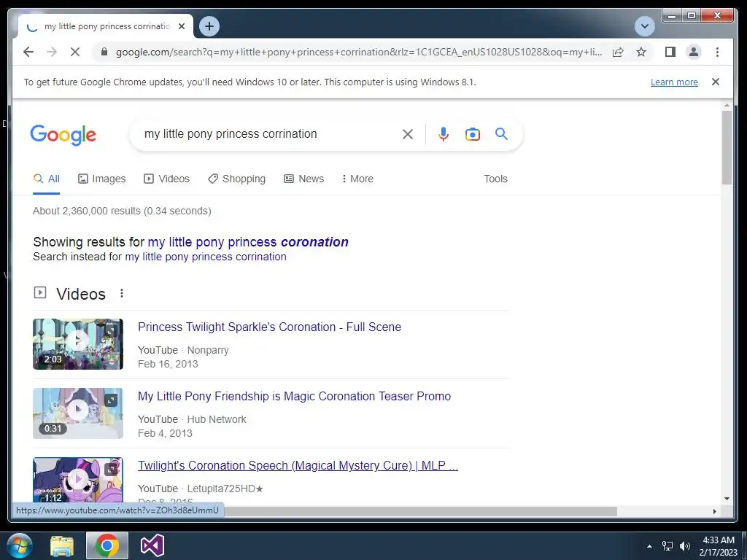Open Friendship is Magic Coronation Teaser Promo
The height and width of the screenshot is (560, 747).
[295, 396]
